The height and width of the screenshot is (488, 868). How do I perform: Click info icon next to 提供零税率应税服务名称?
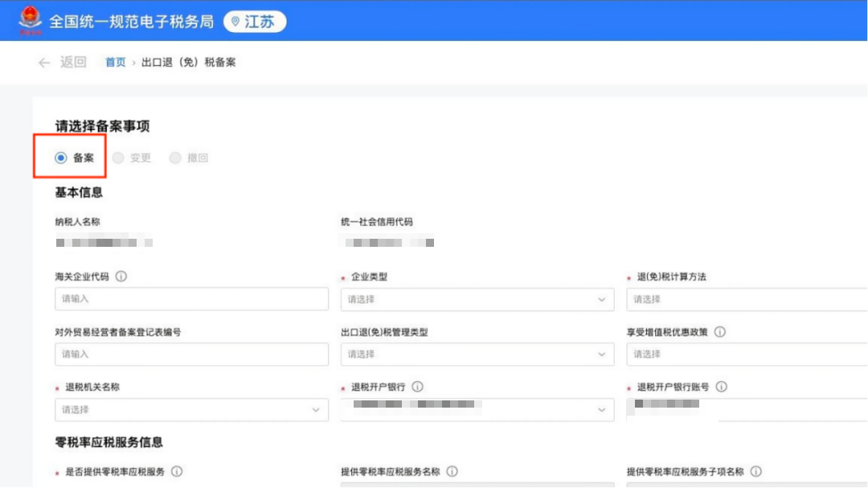point(452,472)
